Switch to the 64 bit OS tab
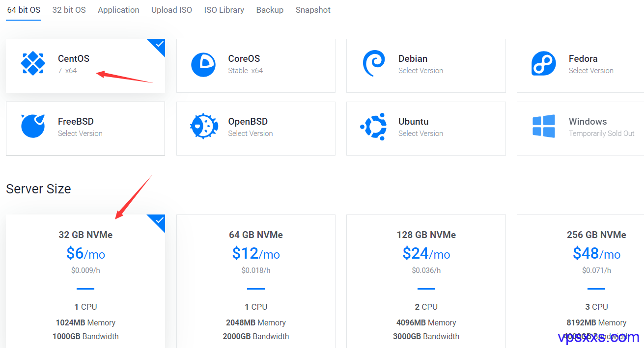644x348 pixels. coord(24,10)
